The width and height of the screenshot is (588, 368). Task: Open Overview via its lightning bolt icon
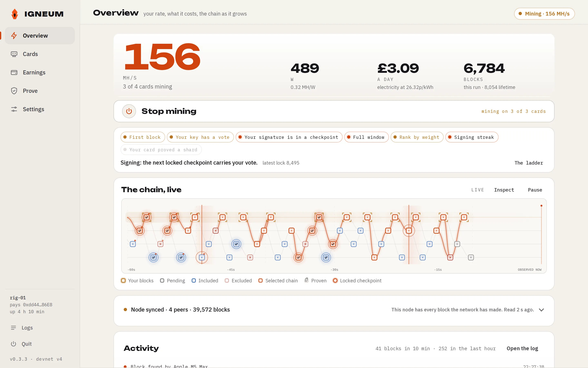[x=14, y=36]
